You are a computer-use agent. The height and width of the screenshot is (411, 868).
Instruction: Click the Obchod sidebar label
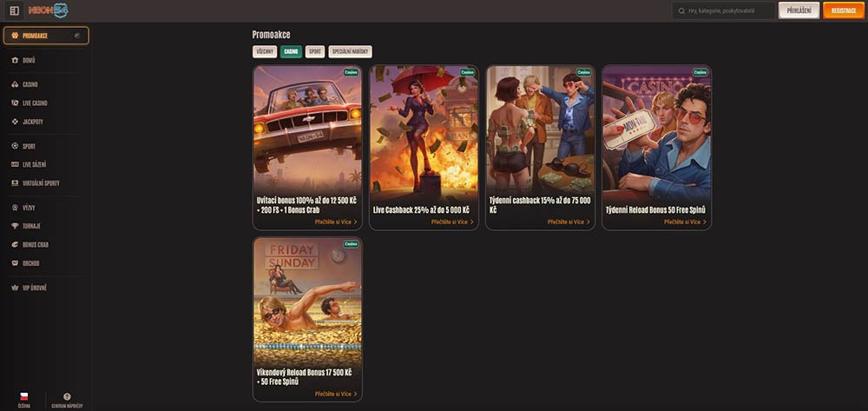[x=31, y=263]
